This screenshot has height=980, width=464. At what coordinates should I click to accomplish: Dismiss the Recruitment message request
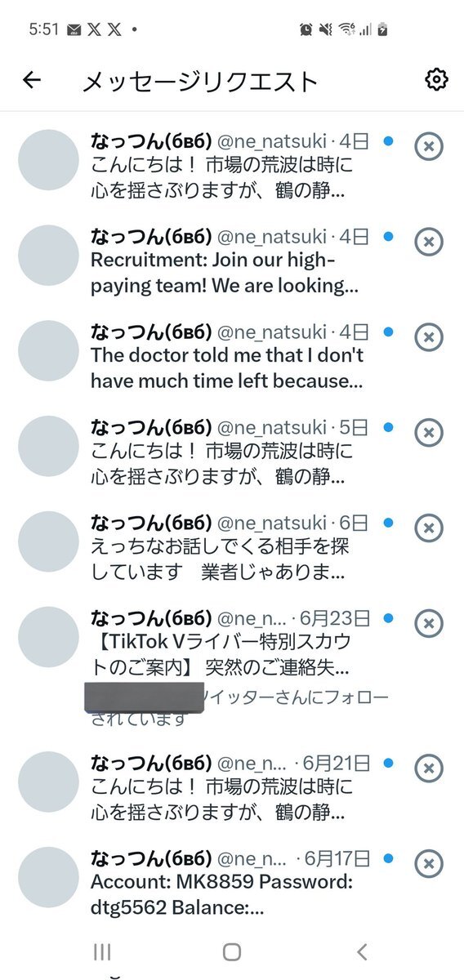coord(429,242)
